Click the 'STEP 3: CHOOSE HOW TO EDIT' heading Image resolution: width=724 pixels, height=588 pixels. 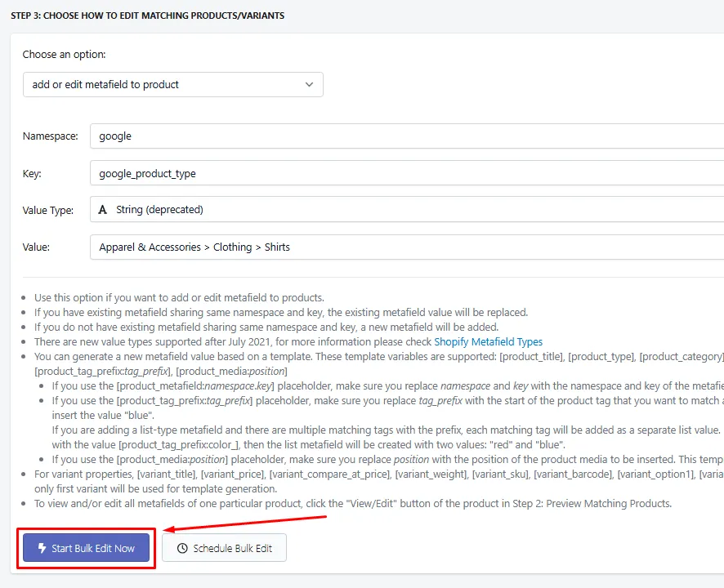click(148, 16)
